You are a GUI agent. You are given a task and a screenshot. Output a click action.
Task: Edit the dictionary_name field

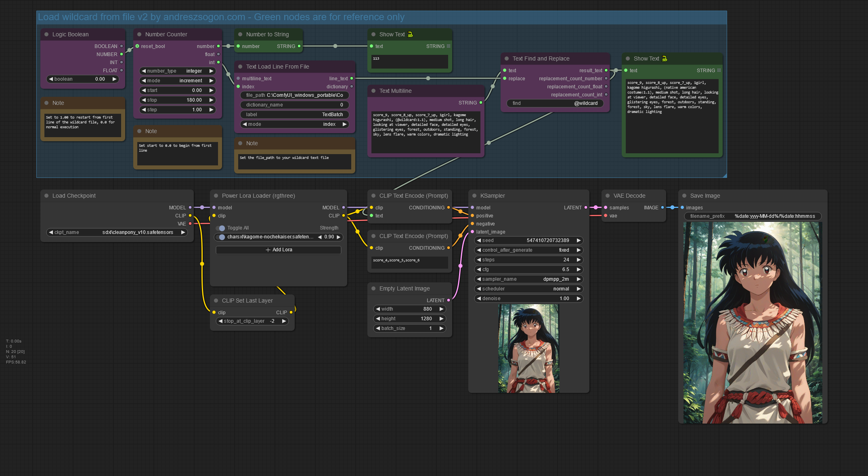[295, 105]
